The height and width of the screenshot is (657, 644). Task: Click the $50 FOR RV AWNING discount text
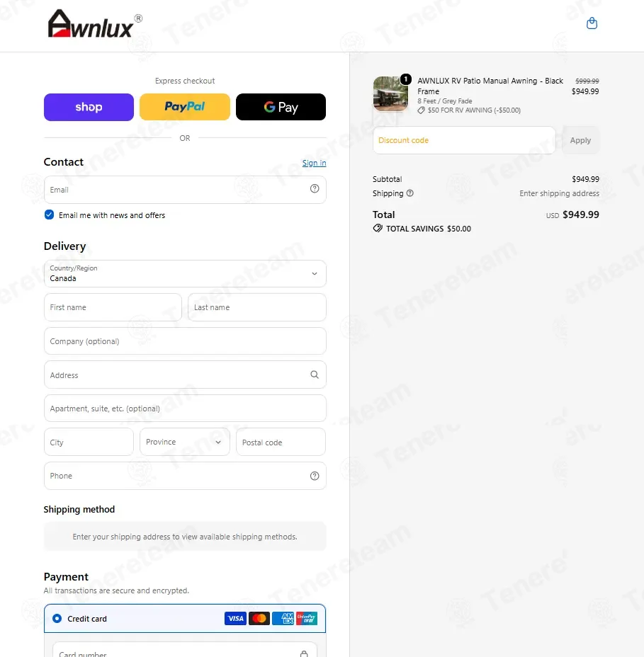(x=474, y=110)
